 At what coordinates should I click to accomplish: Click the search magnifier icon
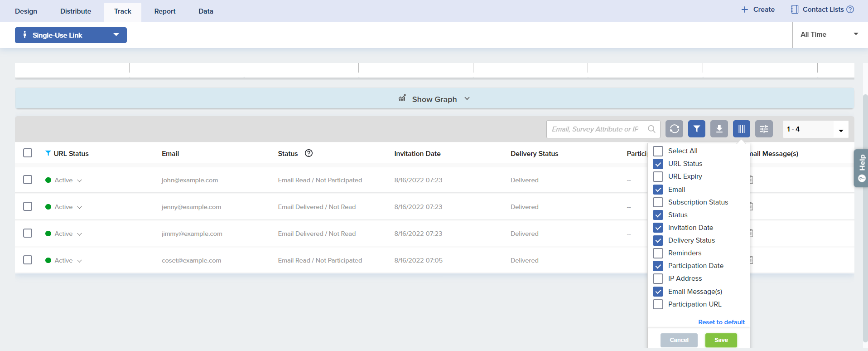[651, 129]
